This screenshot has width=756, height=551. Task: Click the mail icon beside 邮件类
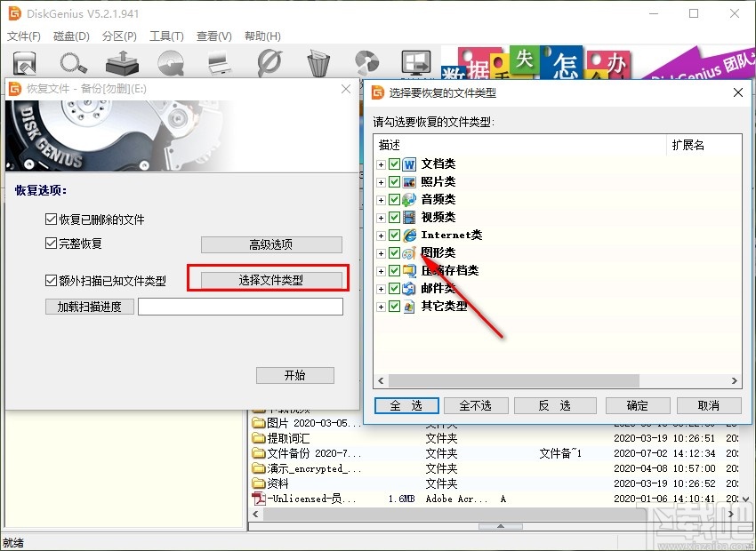pyautogui.click(x=409, y=289)
